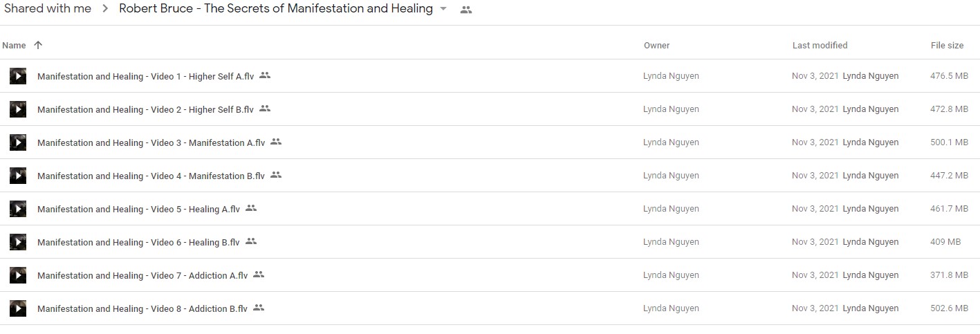
Task: Click the video thumbnail icon for Healing B.flv
Action: (18, 242)
